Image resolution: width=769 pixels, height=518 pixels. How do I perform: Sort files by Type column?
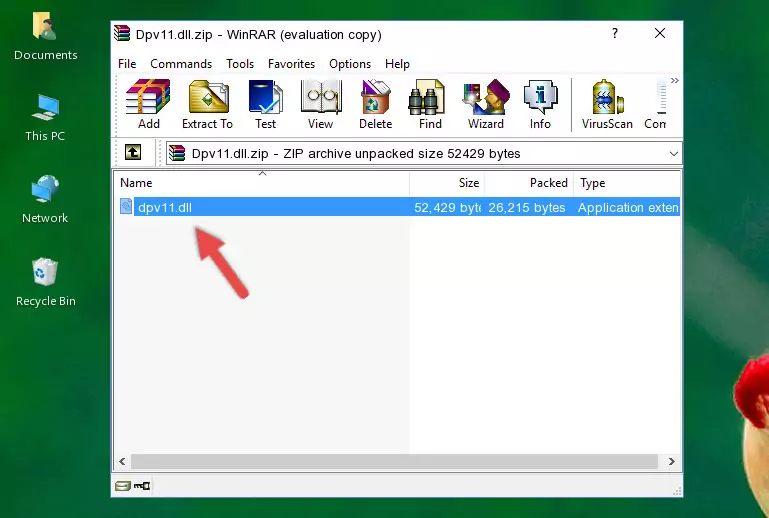point(627,183)
